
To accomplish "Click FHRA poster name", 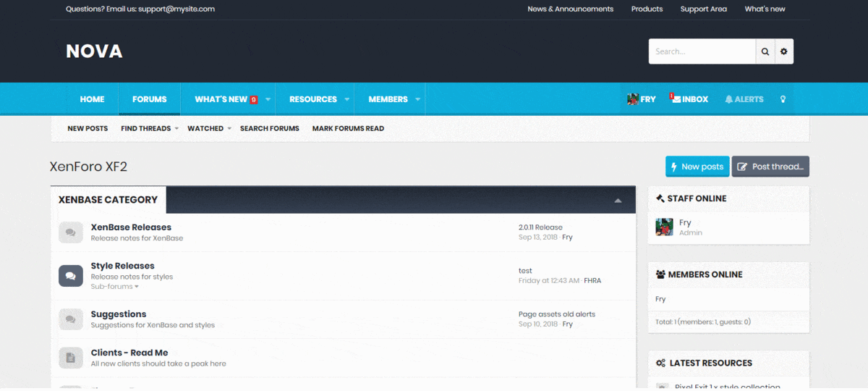I will (592, 281).
